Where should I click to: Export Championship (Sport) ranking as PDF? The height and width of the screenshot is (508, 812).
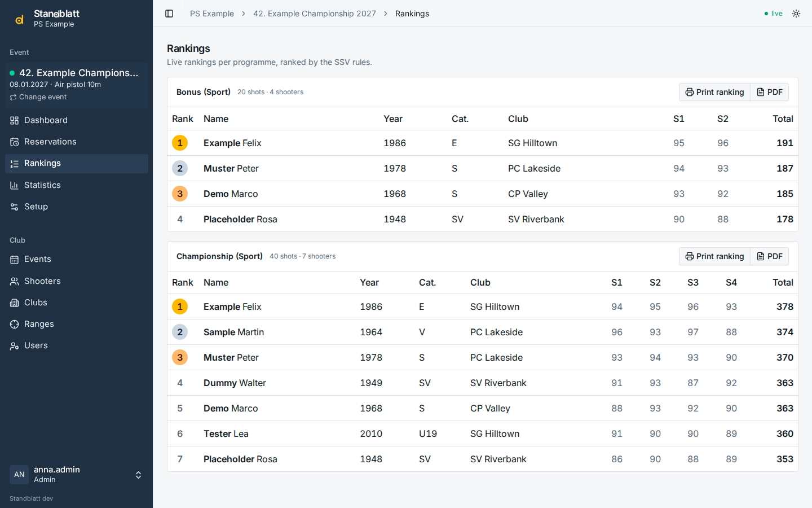coord(770,256)
